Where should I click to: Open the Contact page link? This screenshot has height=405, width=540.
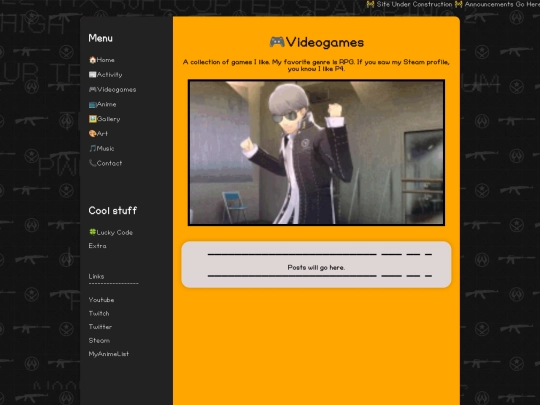coord(105,163)
